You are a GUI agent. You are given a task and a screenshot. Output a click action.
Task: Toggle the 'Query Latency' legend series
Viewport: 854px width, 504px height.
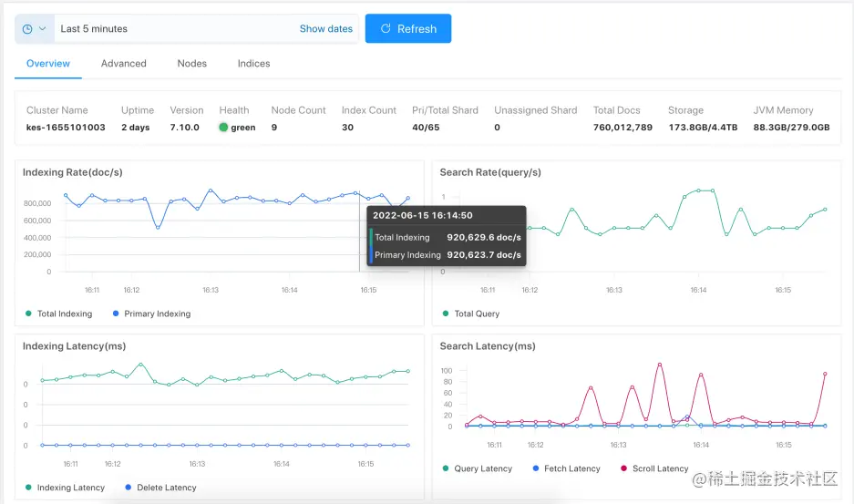(x=477, y=468)
